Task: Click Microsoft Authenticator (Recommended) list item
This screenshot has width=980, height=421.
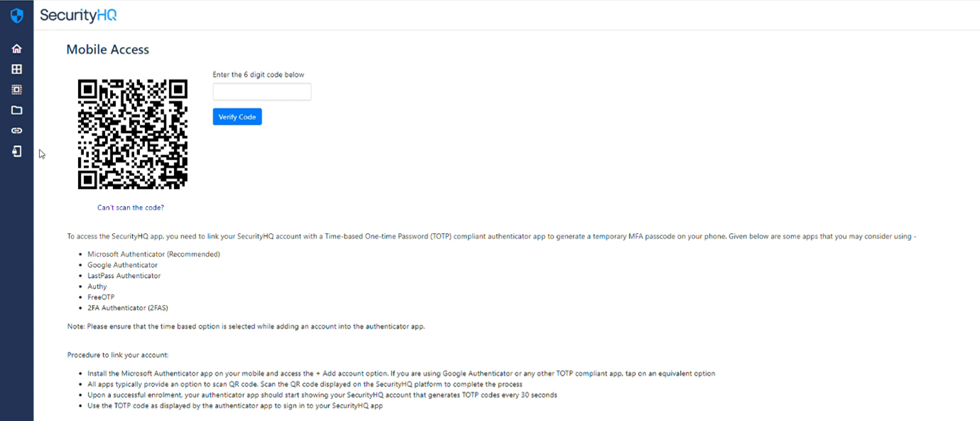Action: [154, 254]
